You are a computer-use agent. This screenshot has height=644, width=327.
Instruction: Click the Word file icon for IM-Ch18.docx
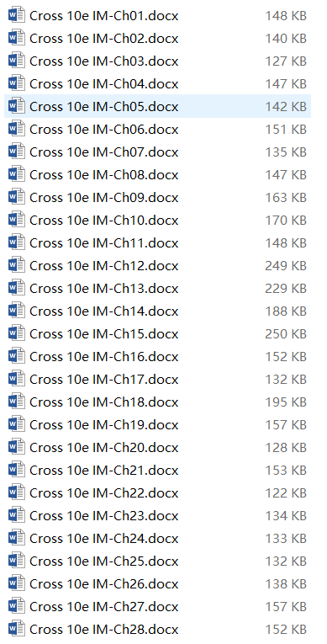(x=17, y=402)
